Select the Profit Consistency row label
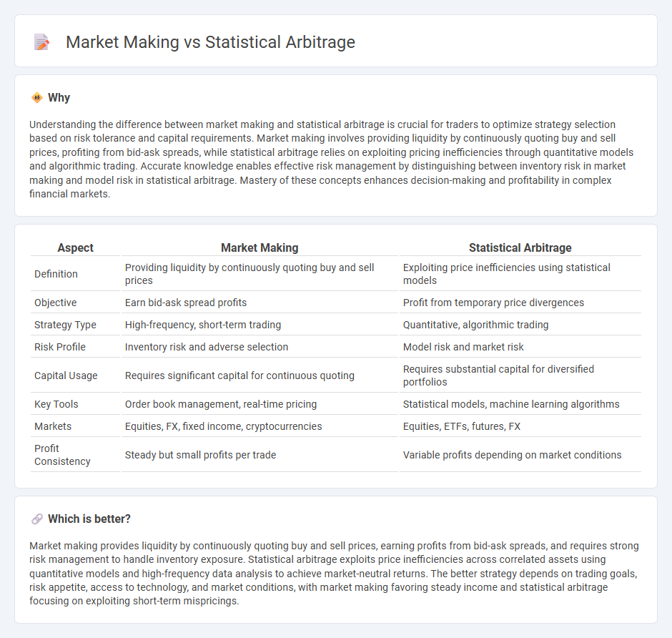 tap(63, 455)
